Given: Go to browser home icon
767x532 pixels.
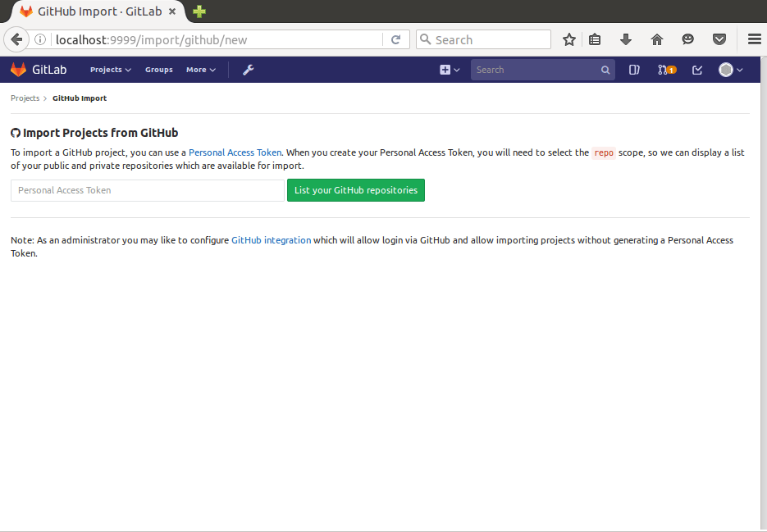Looking at the screenshot, I should pyautogui.click(x=657, y=39).
